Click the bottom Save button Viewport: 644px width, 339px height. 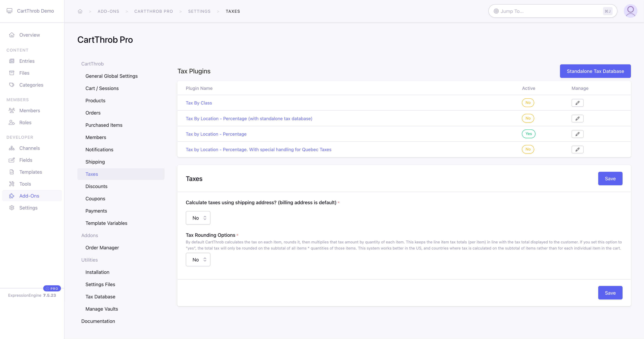coord(610,293)
